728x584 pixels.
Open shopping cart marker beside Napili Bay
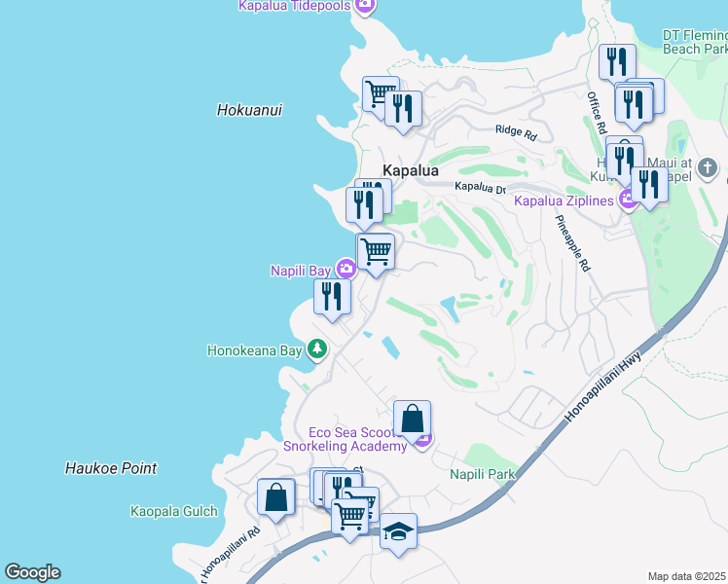[376, 251]
